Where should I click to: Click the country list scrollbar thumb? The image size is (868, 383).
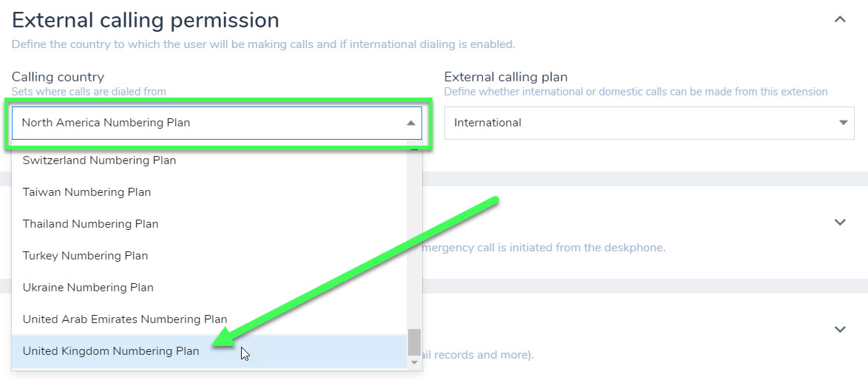click(x=414, y=342)
